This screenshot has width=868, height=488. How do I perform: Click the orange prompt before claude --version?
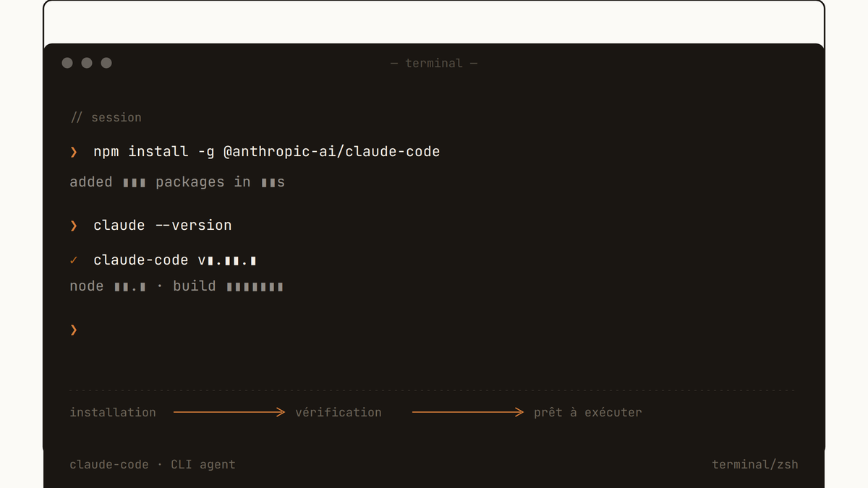[74, 226]
